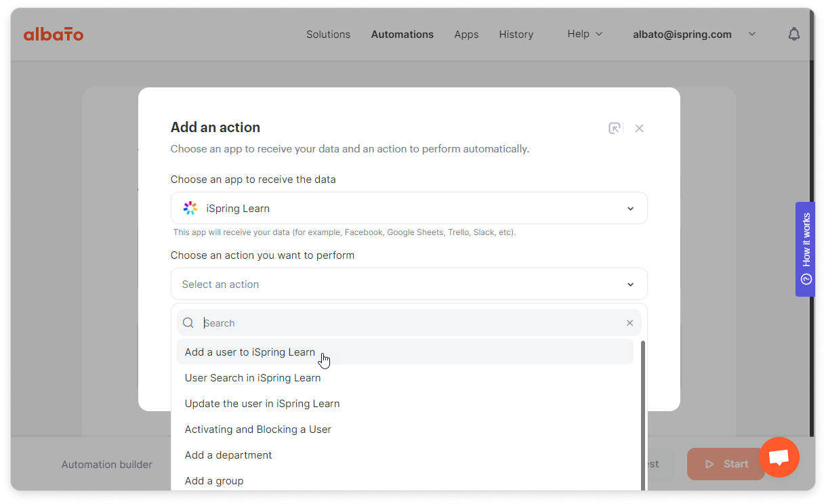This screenshot has width=826, height=504.
Task: Go to Solutions in top navigation
Action: (x=328, y=35)
